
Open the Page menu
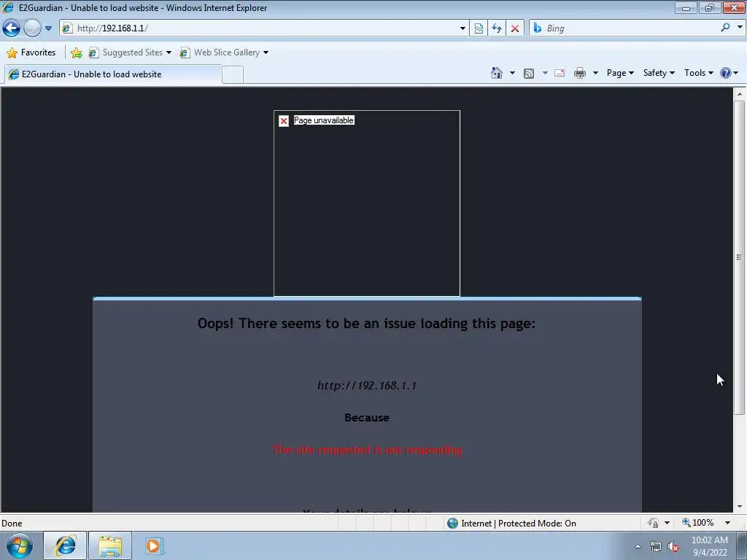(620, 73)
